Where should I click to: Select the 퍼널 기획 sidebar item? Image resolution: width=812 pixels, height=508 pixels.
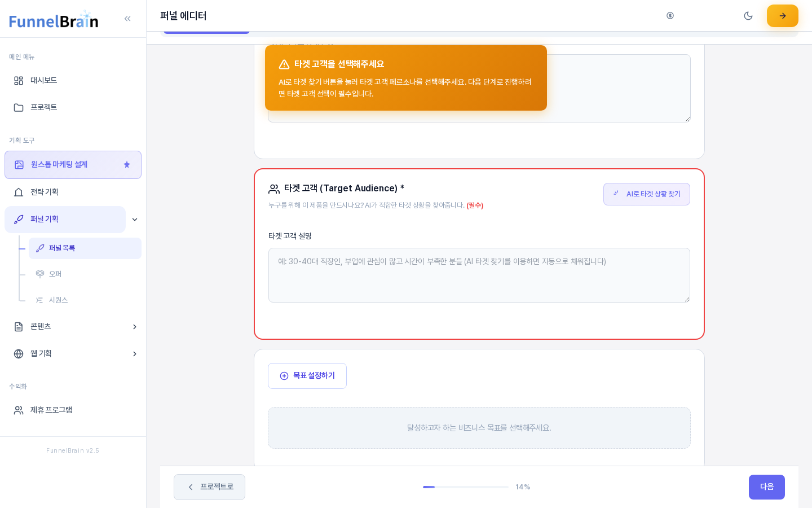coord(65,220)
